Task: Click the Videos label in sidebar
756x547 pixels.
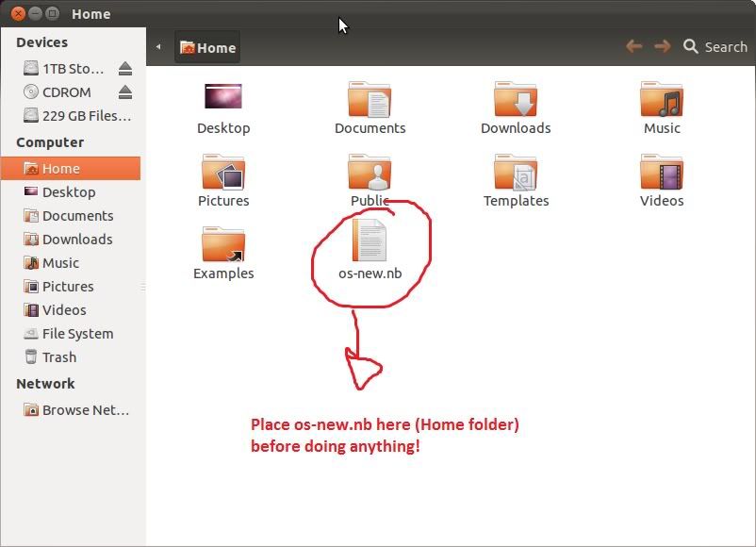Action: 64,309
